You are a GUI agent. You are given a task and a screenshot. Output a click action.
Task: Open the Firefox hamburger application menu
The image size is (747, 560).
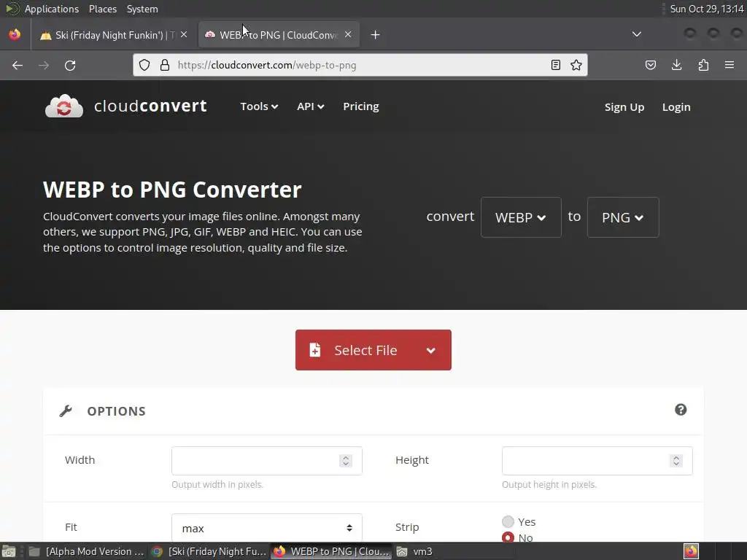(729, 65)
